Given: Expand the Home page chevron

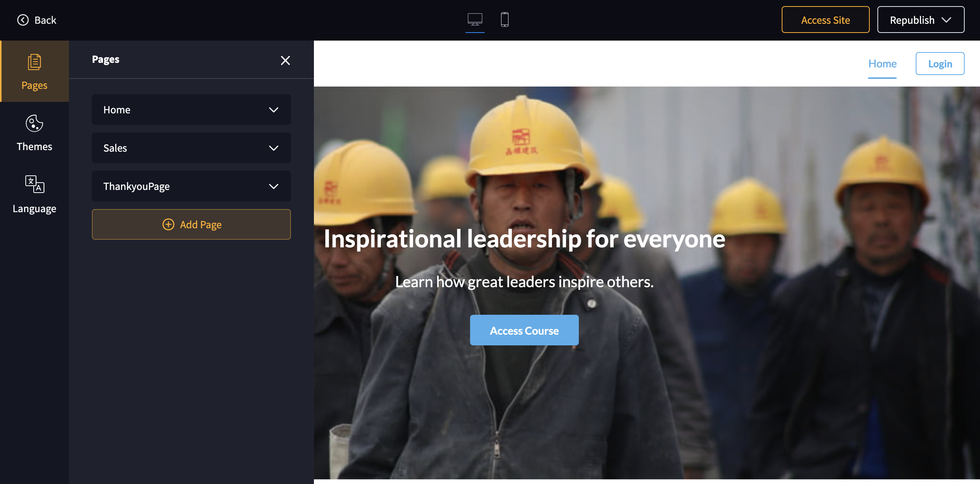Looking at the screenshot, I should (273, 110).
